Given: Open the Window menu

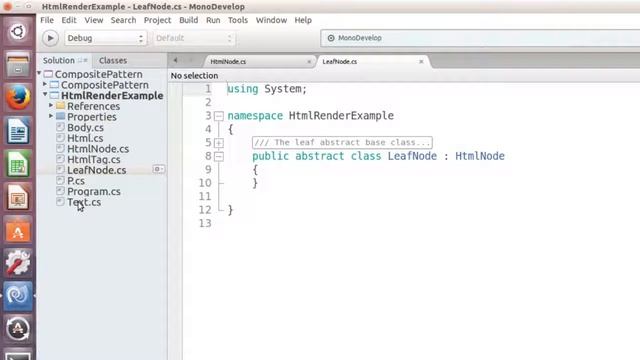Looking at the screenshot, I should pyautogui.click(x=271, y=20).
